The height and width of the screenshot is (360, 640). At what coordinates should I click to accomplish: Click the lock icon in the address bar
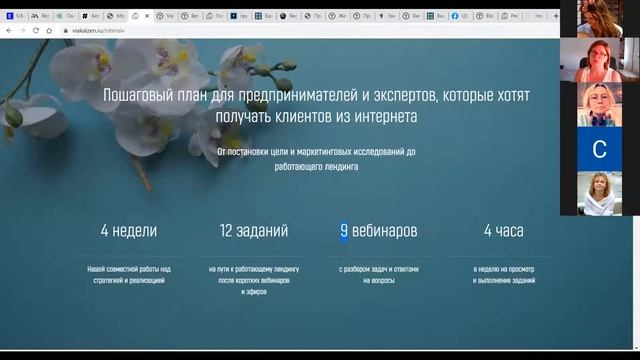point(66,31)
